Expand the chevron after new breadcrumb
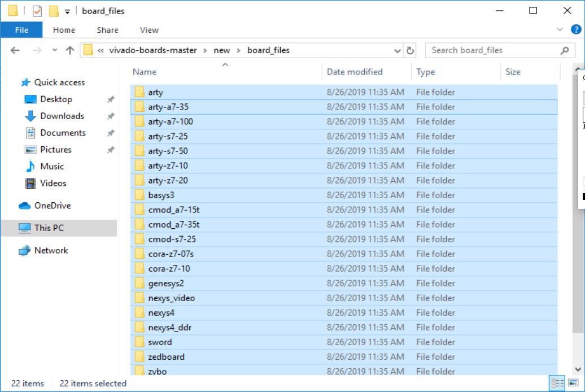 pos(238,50)
